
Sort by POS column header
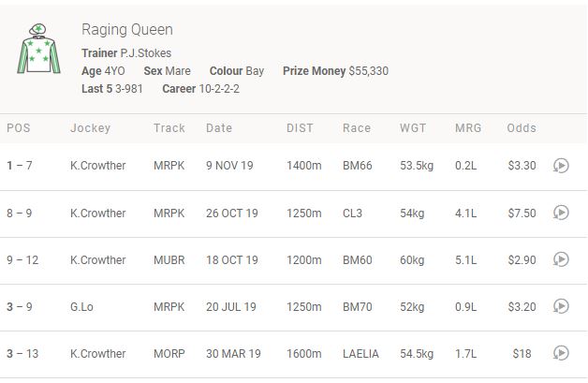click(19, 127)
